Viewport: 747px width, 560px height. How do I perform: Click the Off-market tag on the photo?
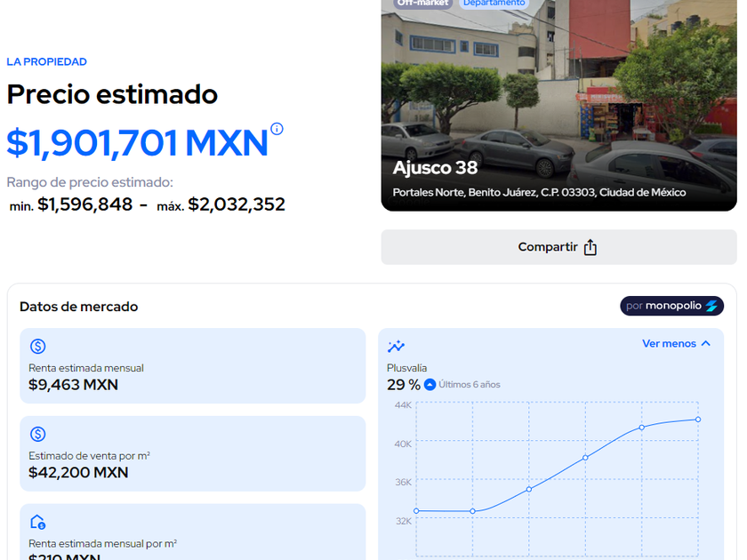[x=422, y=3]
